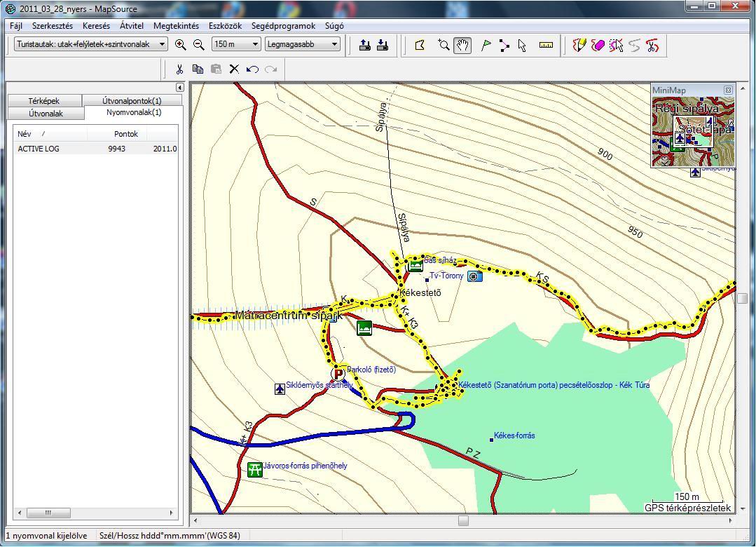Viewport: 756px width, 547px height.
Task: Click the map horizontal scrollbar thumb
Action: point(463,521)
